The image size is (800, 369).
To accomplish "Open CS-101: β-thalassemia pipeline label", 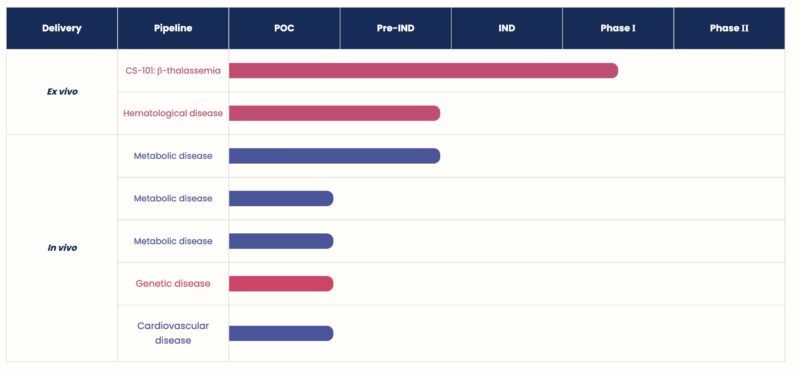I will click(x=173, y=70).
